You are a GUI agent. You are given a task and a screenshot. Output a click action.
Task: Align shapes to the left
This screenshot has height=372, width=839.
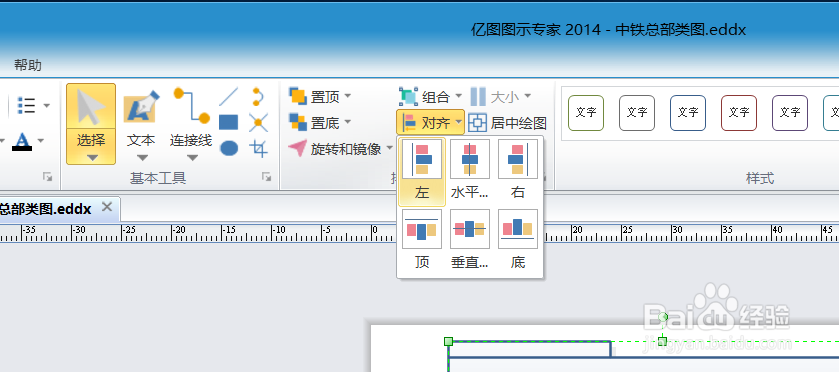(422, 171)
